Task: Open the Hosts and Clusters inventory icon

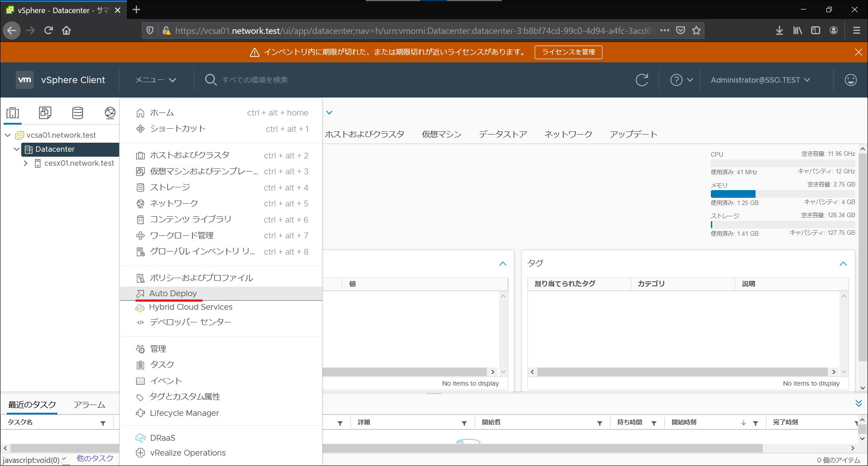Action: (x=13, y=113)
